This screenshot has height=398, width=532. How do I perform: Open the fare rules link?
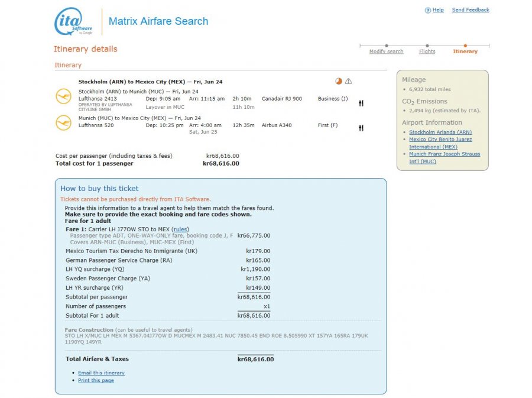pos(180,229)
